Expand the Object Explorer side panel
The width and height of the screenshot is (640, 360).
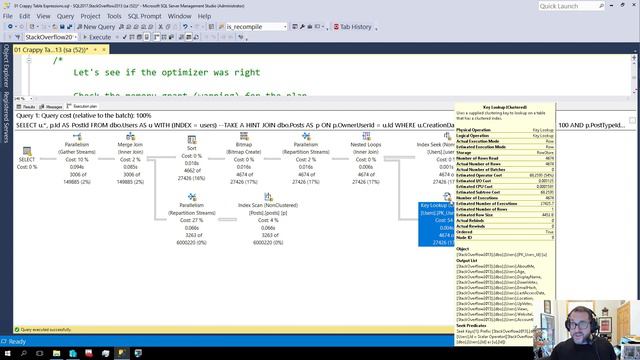pyautogui.click(x=6, y=65)
